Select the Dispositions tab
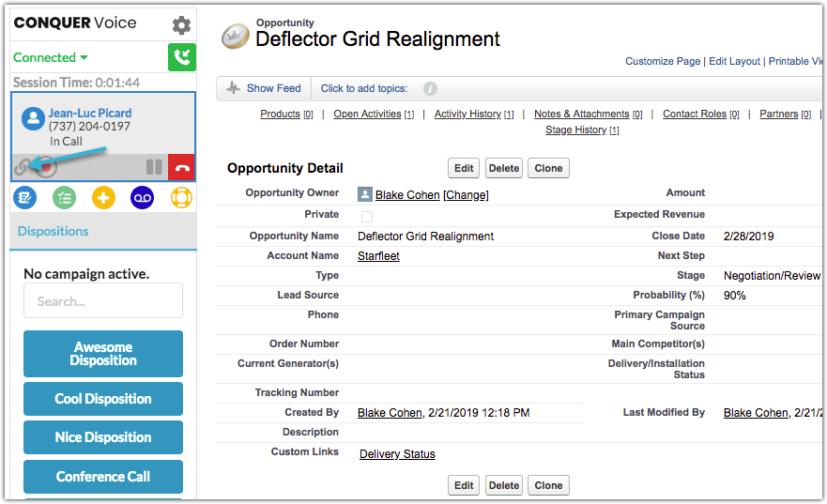 tap(54, 231)
